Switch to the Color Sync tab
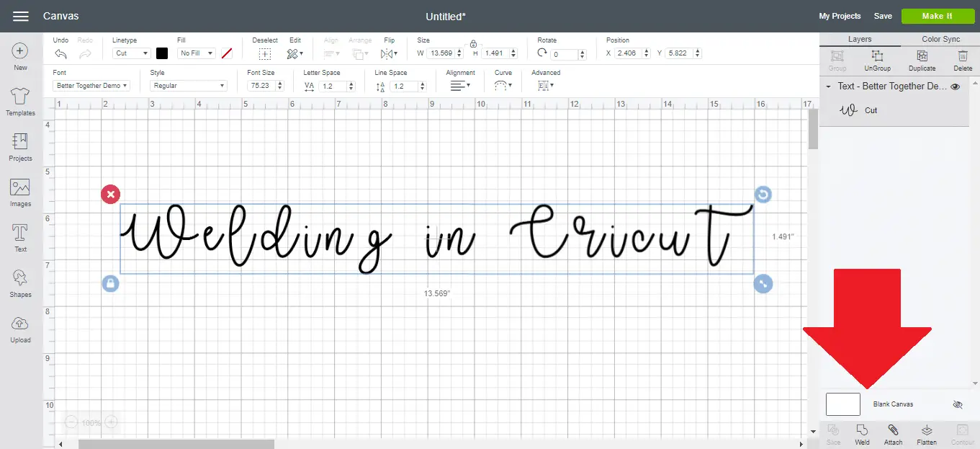Viewport: 980px width, 449px height. (940, 40)
